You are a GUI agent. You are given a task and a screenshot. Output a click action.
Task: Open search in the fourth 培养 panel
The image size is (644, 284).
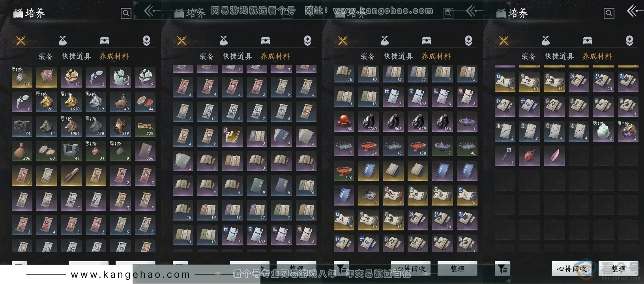[609, 13]
